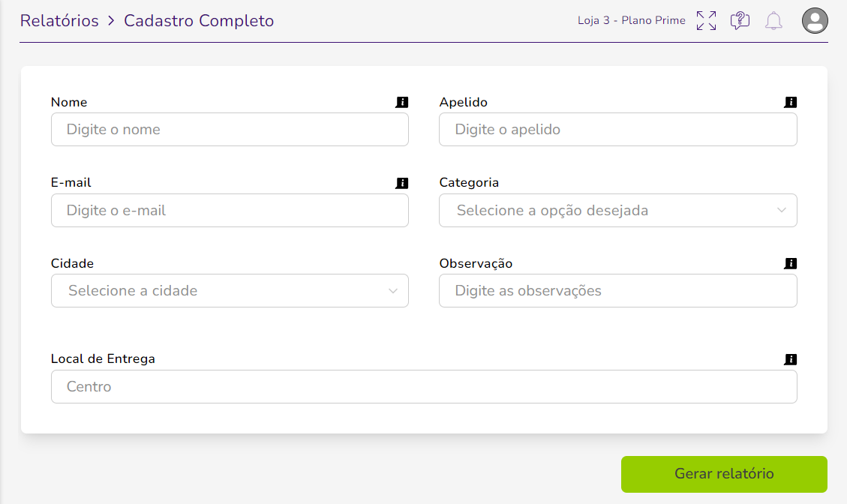Focus the Apelido input field
The width and height of the screenshot is (847, 504).
(618, 130)
